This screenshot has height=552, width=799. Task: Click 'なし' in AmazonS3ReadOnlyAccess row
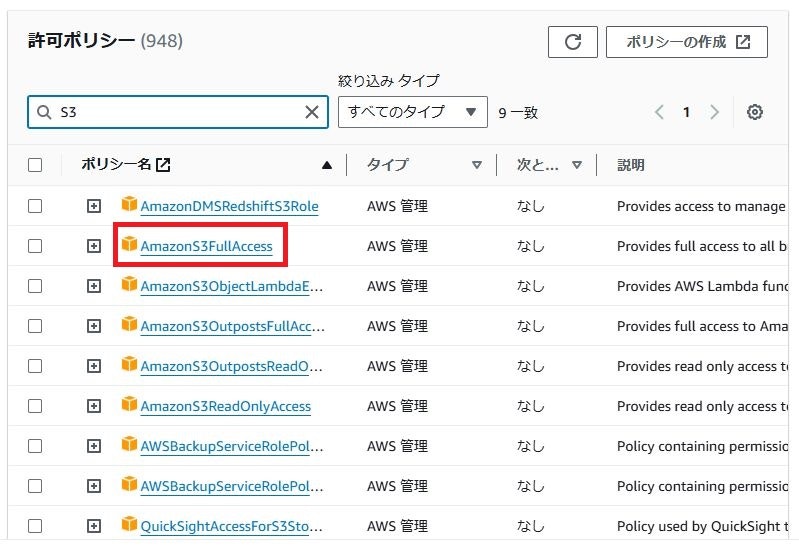530,406
